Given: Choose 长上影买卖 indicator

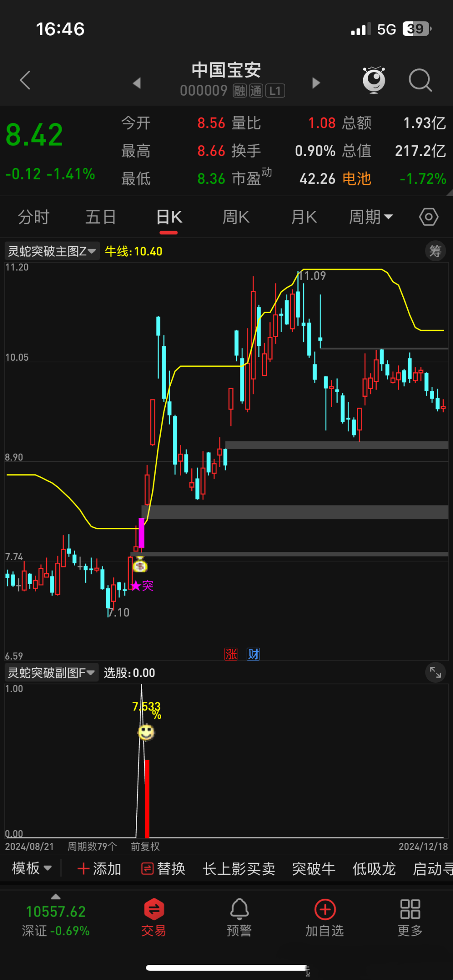Looking at the screenshot, I should pyautogui.click(x=239, y=868).
